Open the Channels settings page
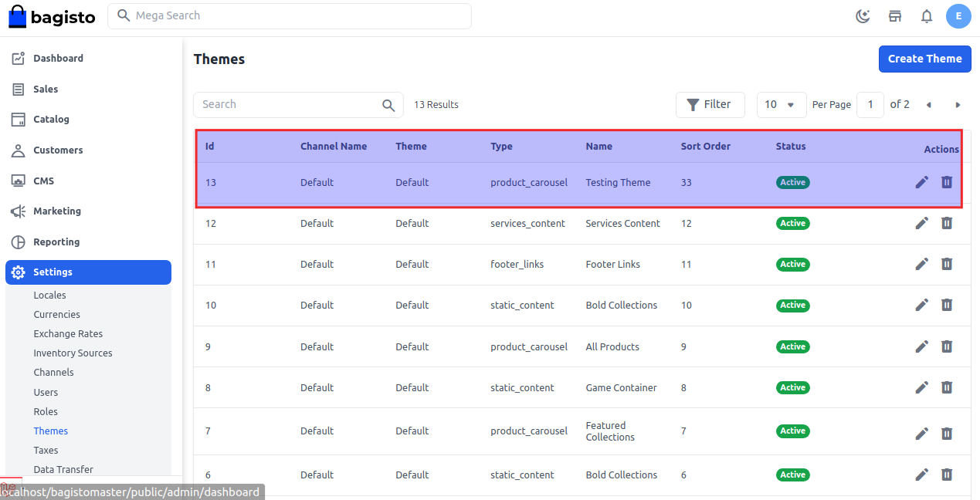Screen dimensions: 980x500 [x=53, y=372]
